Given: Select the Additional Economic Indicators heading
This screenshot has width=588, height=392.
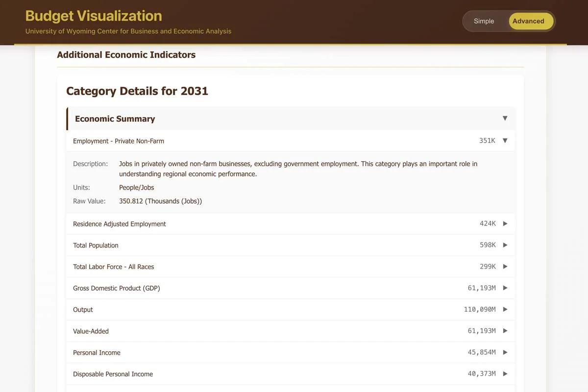Looking at the screenshot, I should click(126, 55).
